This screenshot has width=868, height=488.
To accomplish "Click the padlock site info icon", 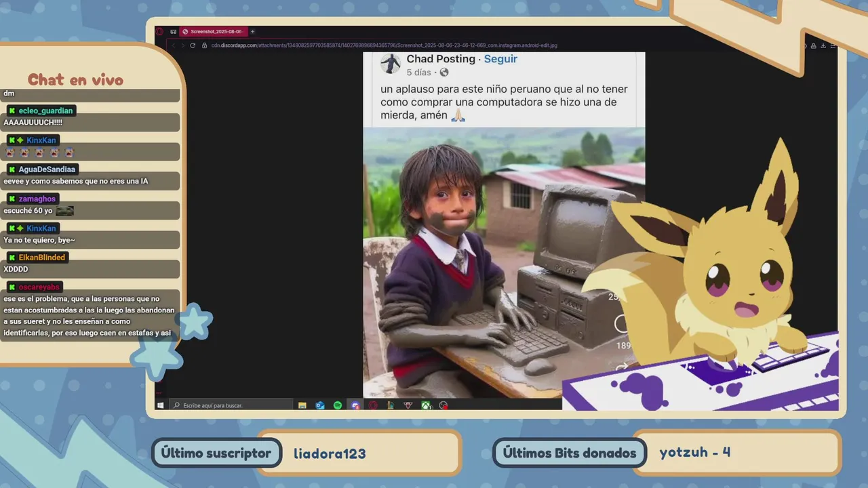I will 204,45.
